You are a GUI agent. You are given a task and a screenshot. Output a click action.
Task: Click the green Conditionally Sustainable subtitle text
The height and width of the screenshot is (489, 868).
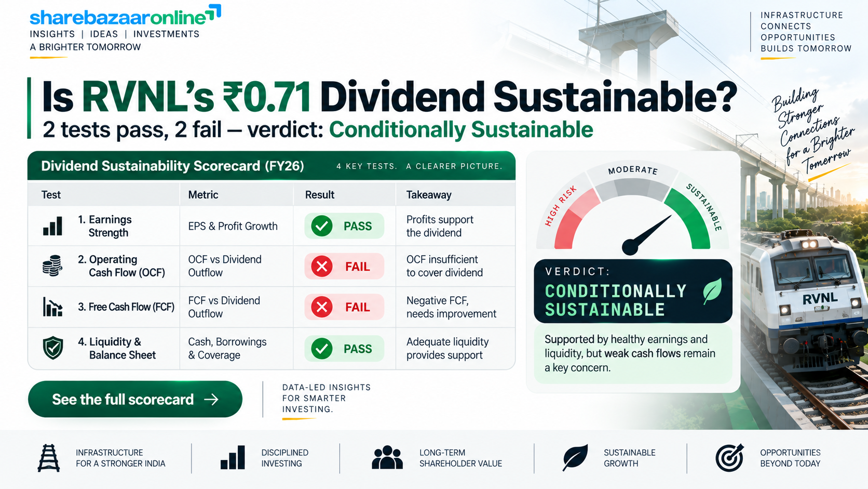[461, 129]
